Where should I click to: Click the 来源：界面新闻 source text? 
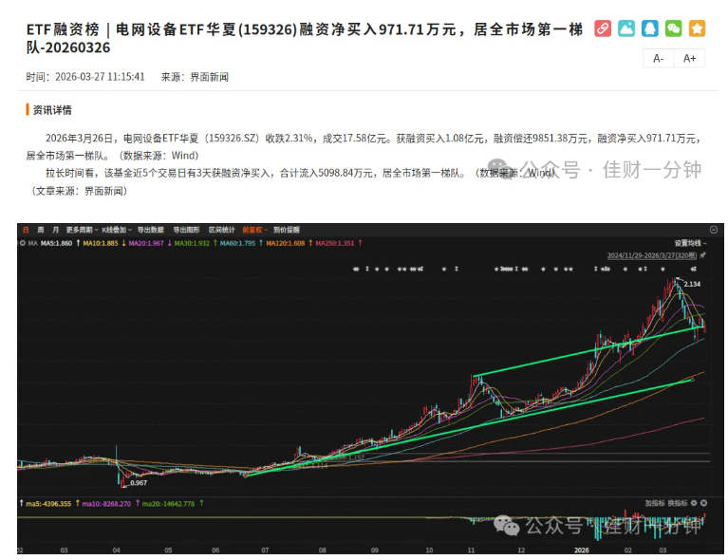click(x=195, y=77)
